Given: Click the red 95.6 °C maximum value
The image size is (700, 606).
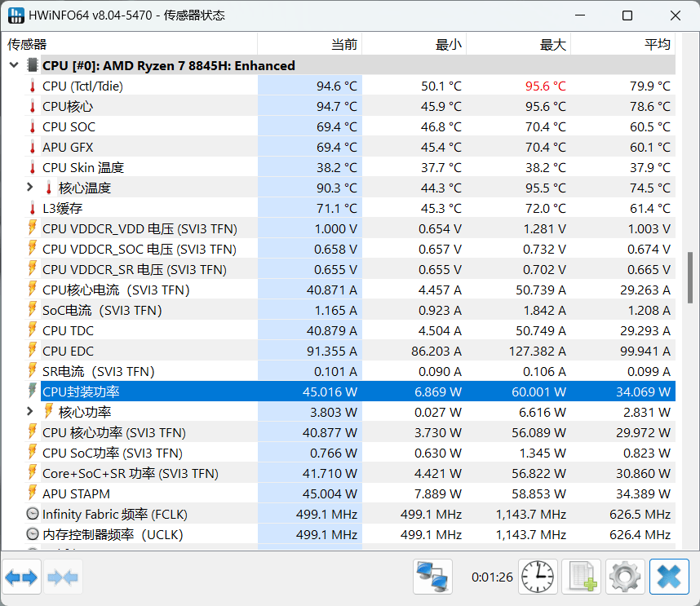Looking at the screenshot, I should point(546,86).
